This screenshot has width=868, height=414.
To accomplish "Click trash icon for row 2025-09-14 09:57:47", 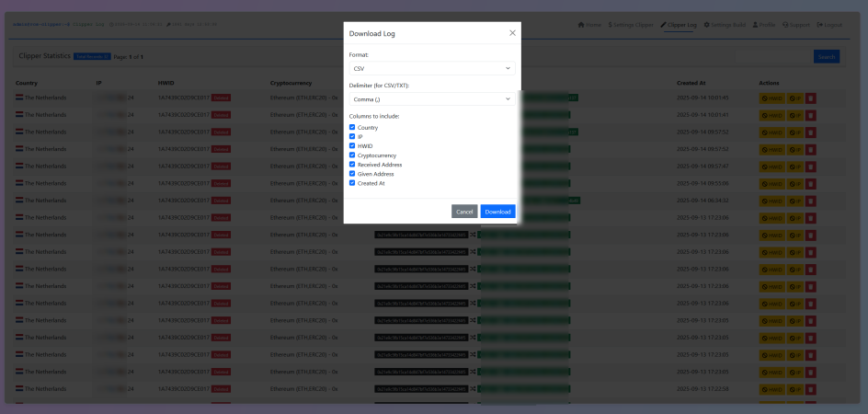I will 810,167.
